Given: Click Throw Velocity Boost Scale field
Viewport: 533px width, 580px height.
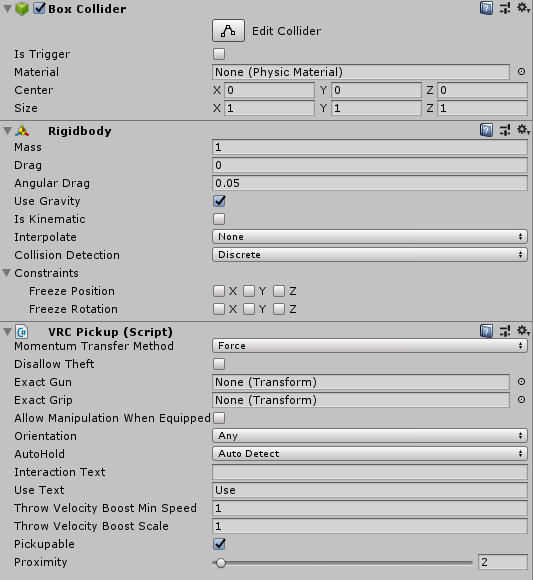Looking at the screenshot, I should click(x=370, y=526).
